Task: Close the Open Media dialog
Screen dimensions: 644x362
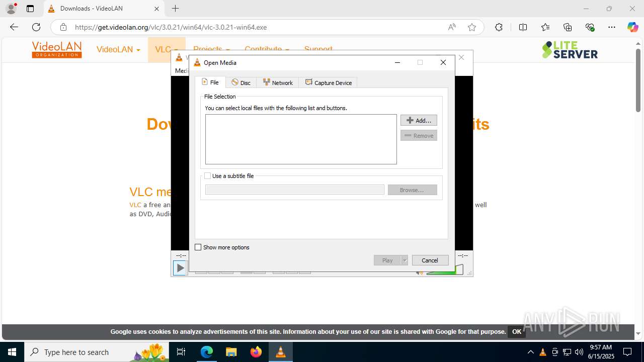Action: 443,62
